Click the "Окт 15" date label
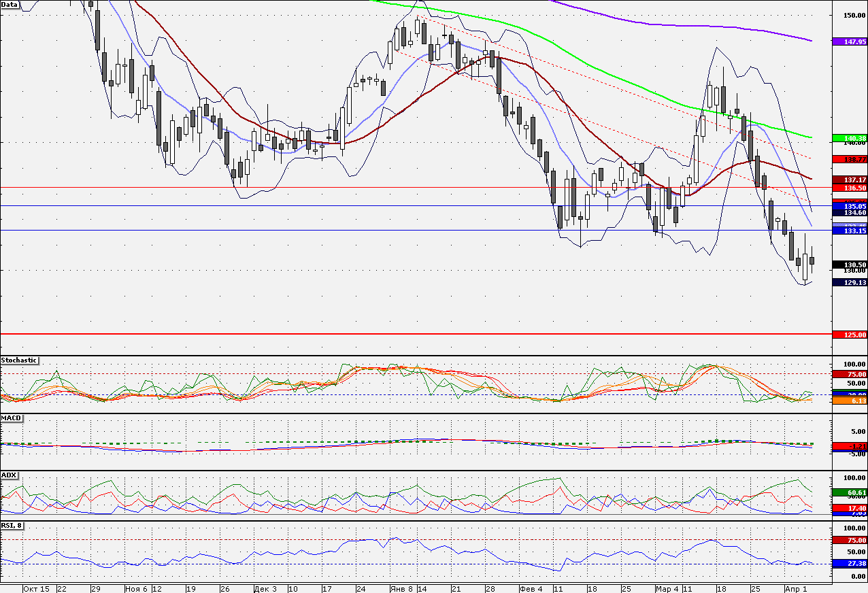Viewport: 868px width, 593px height. point(37,588)
